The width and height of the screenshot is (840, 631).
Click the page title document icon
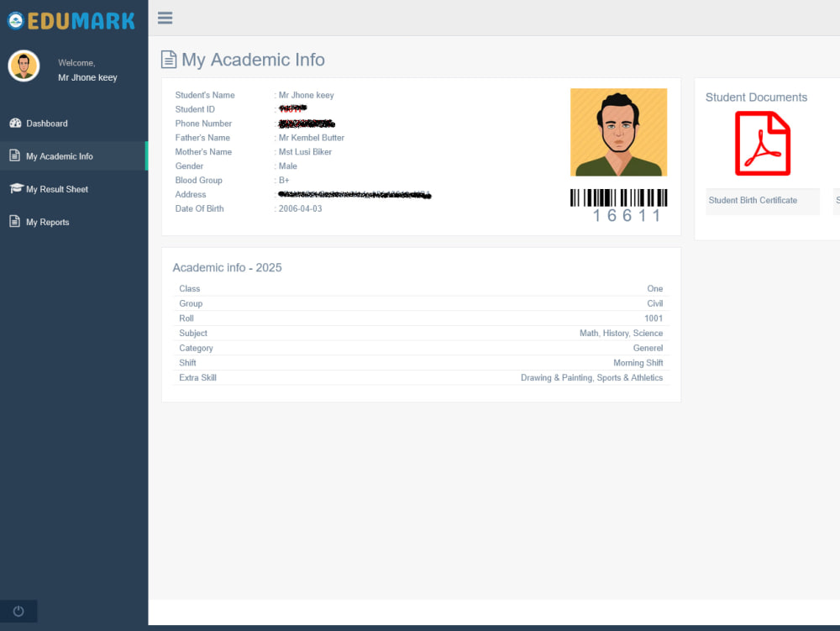(169, 60)
